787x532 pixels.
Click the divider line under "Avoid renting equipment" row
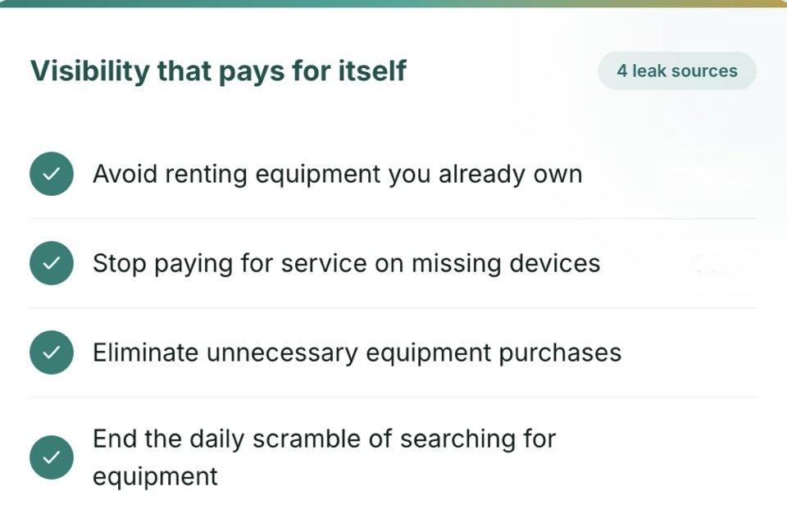click(393, 218)
